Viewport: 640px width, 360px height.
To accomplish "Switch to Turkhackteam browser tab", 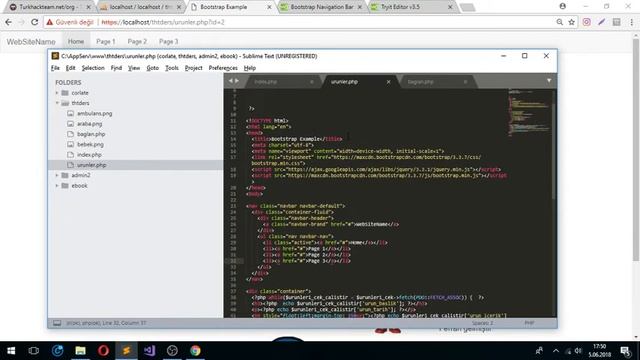I will pos(49,7).
